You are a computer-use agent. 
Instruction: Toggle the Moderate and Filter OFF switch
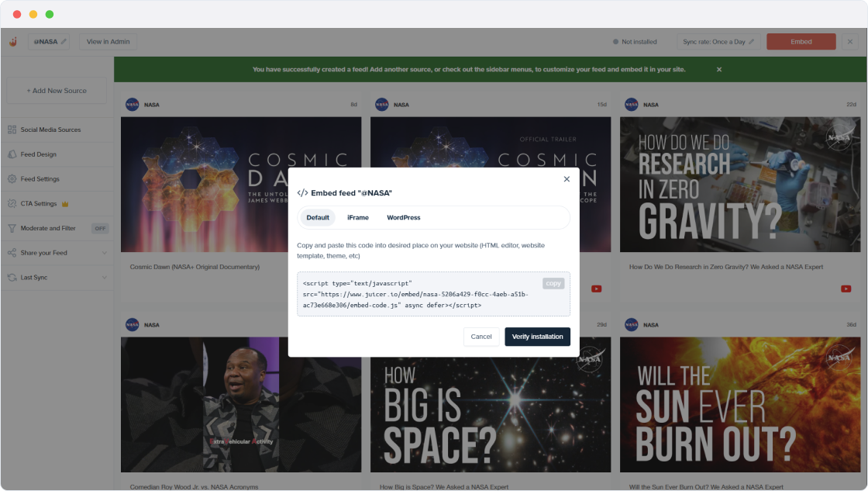[x=100, y=229]
